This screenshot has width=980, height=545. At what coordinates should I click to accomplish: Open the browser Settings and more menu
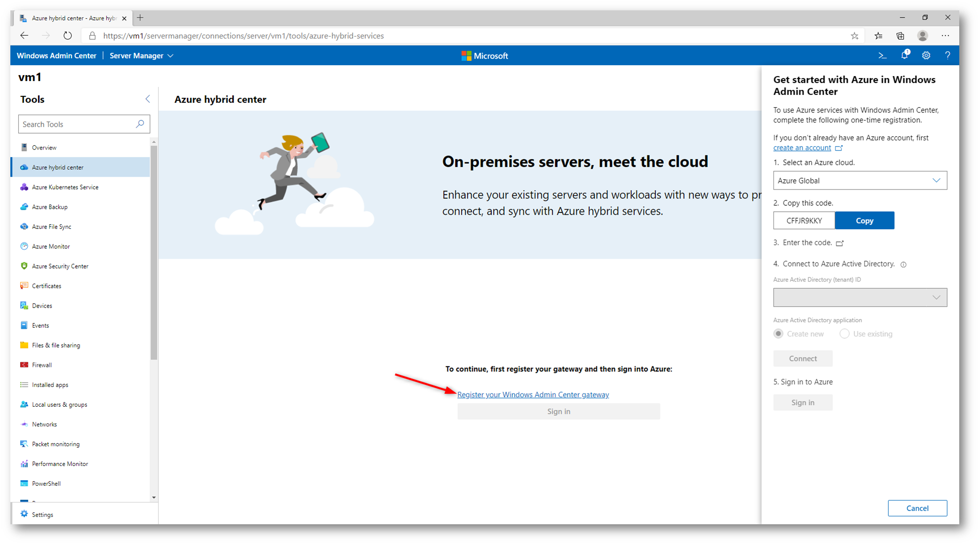pyautogui.click(x=945, y=36)
